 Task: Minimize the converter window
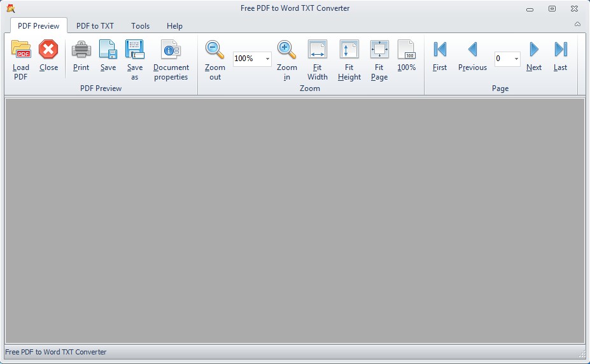pos(530,9)
